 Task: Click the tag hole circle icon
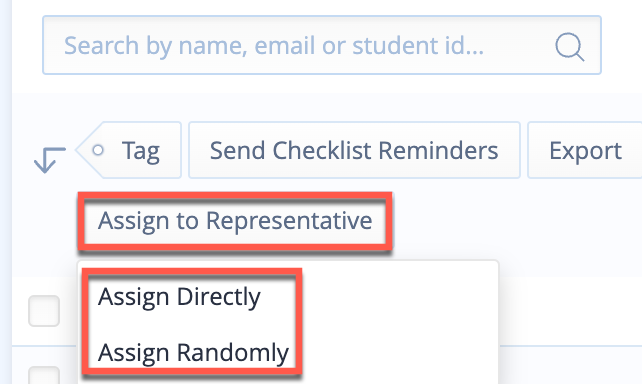[98, 150]
